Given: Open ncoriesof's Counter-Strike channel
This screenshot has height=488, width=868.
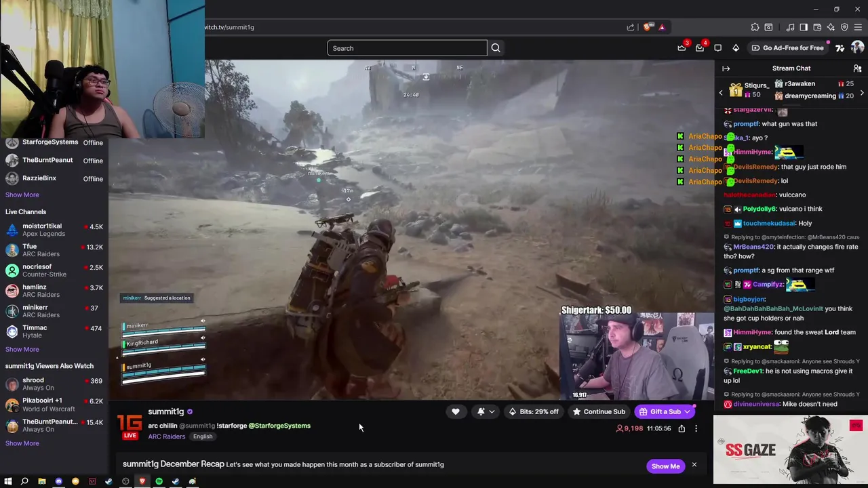Looking at the screenshot, I should (x=54, y=270).
